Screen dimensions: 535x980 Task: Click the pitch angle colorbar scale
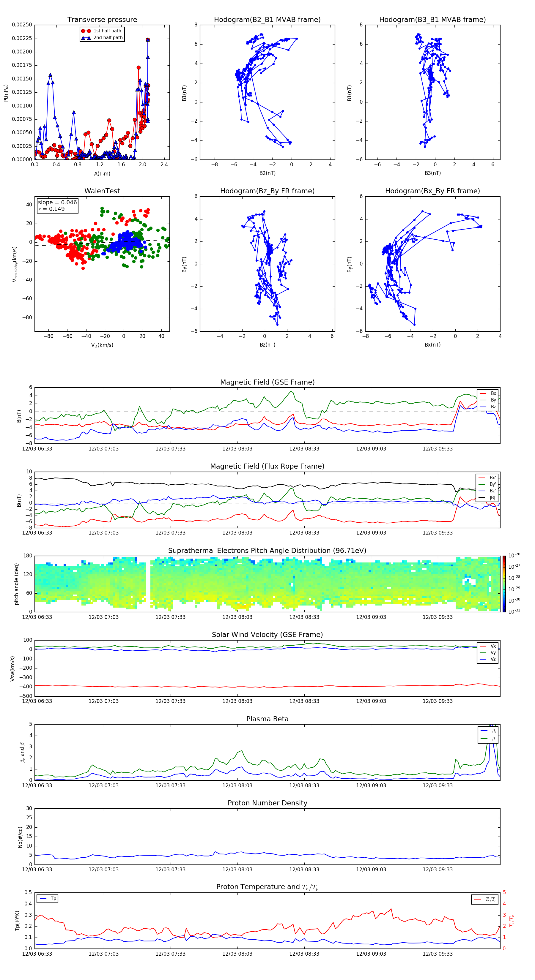tap(504, 584)
